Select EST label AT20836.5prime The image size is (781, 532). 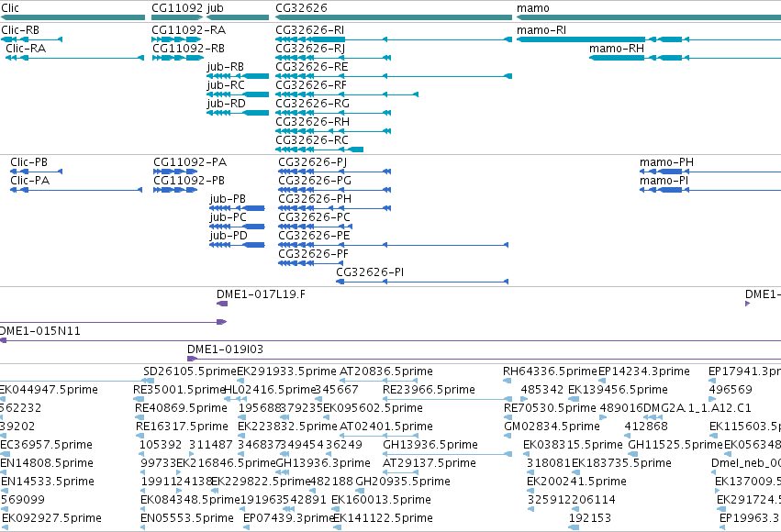(386, 371)
